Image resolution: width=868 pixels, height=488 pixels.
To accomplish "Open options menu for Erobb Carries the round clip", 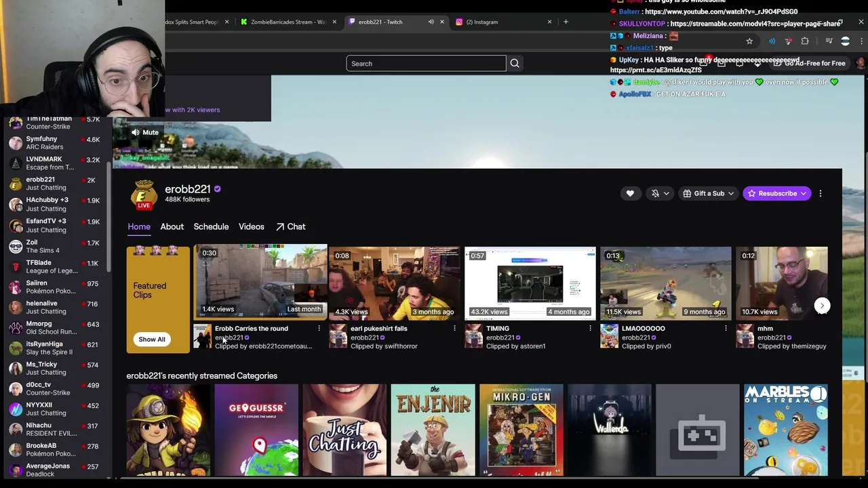I will pos(319,328).
